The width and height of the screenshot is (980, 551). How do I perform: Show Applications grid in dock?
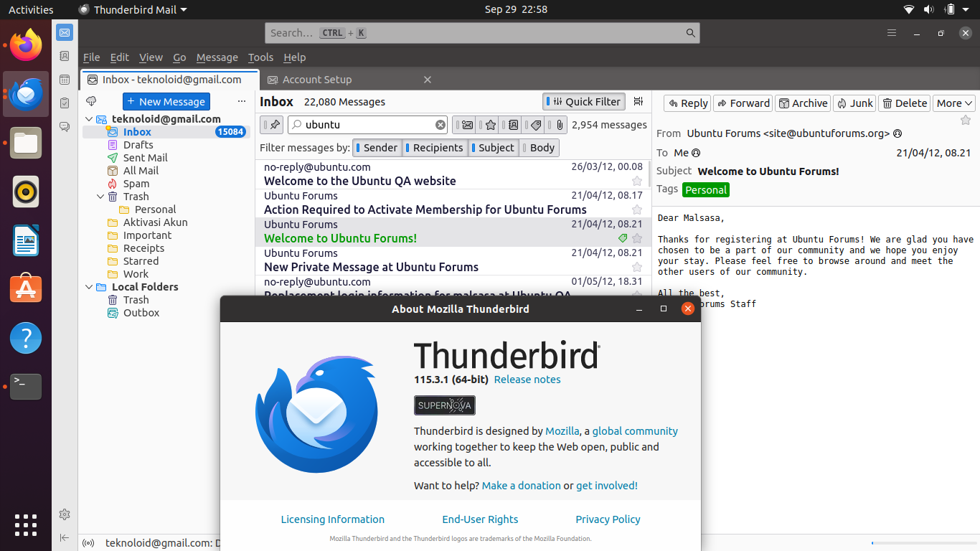(x=26, y=525)
